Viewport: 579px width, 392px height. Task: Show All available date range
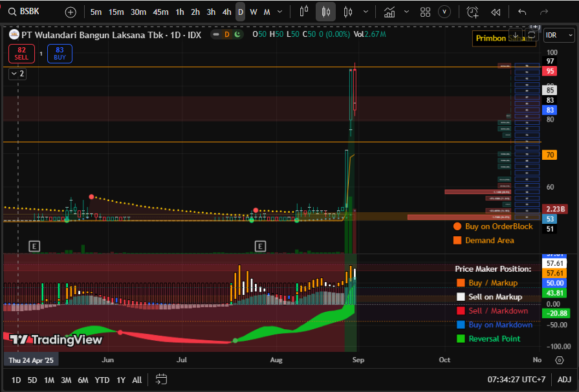tap(137, 380)
